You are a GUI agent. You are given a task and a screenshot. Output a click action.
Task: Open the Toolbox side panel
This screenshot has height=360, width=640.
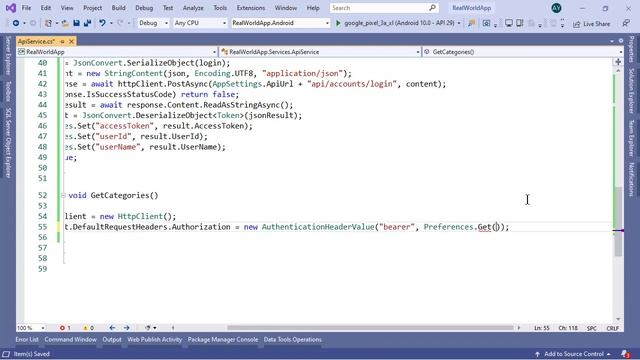point(8,91)
